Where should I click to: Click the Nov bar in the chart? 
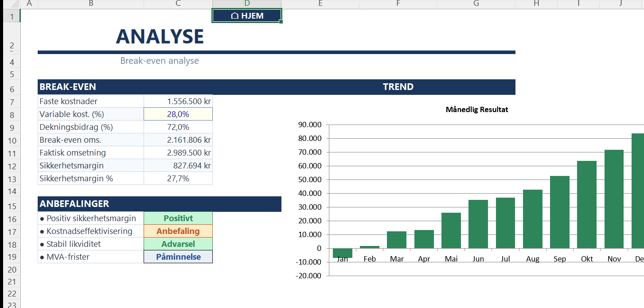click(614, 199)
